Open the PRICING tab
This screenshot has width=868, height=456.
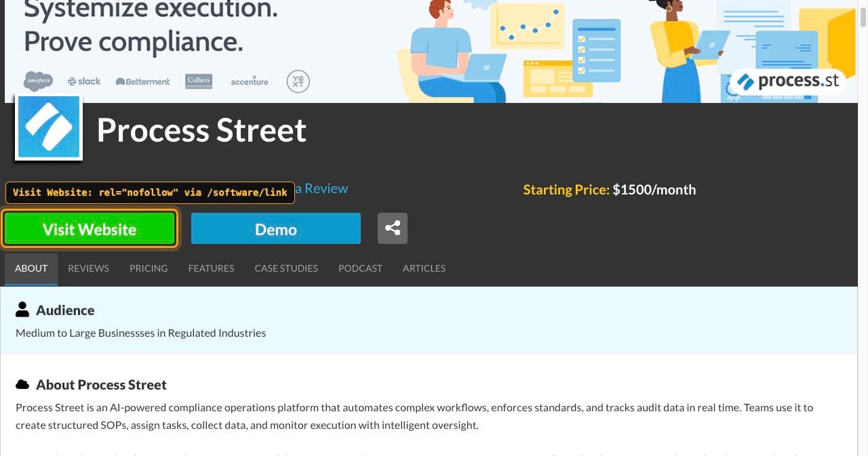pyautogui.click(x=149, y=268)
